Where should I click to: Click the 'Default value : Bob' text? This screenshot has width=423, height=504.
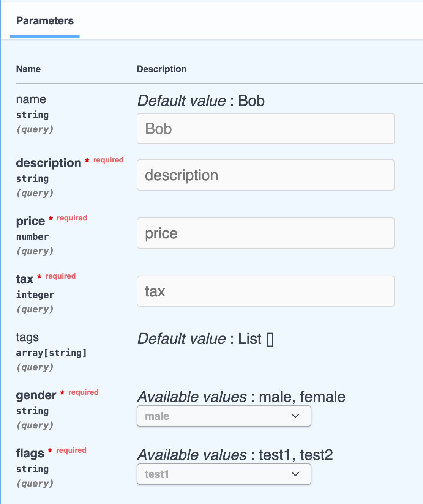[x=201, y=101]
